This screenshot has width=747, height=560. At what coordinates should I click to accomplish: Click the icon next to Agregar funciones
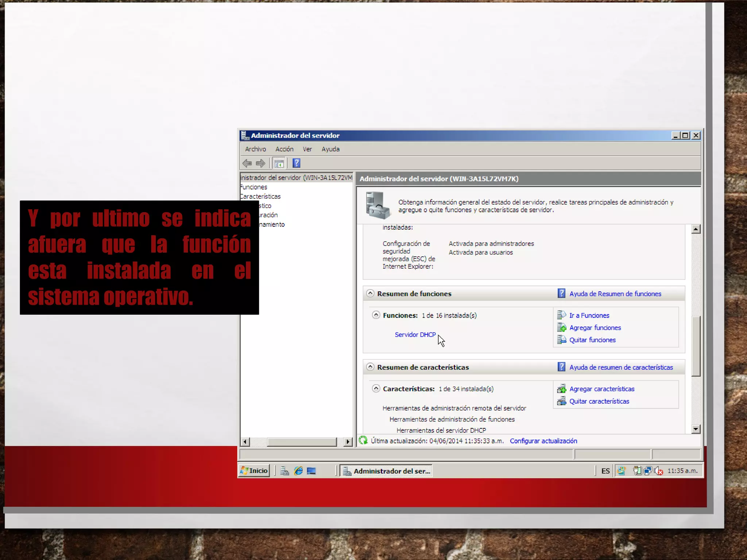561,327
